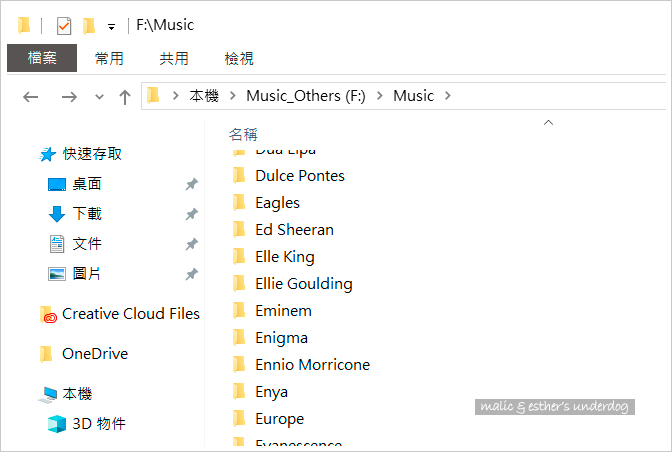This screenshot has width=672, height=452.
Task: Select the Eminem folder
Action: [x=283, y=311]
